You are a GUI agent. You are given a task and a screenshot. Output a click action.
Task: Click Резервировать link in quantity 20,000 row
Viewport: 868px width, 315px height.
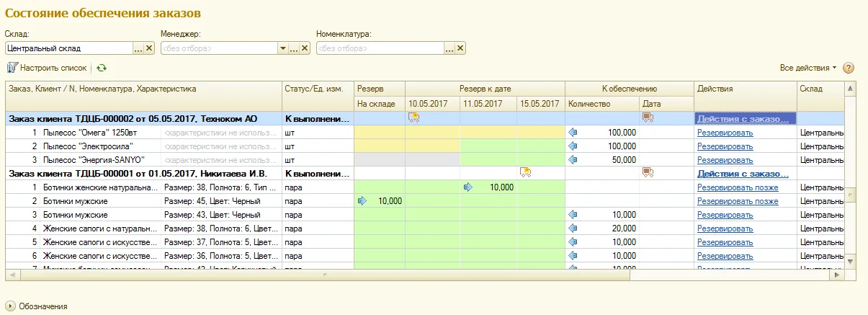[x=725, y=229]
